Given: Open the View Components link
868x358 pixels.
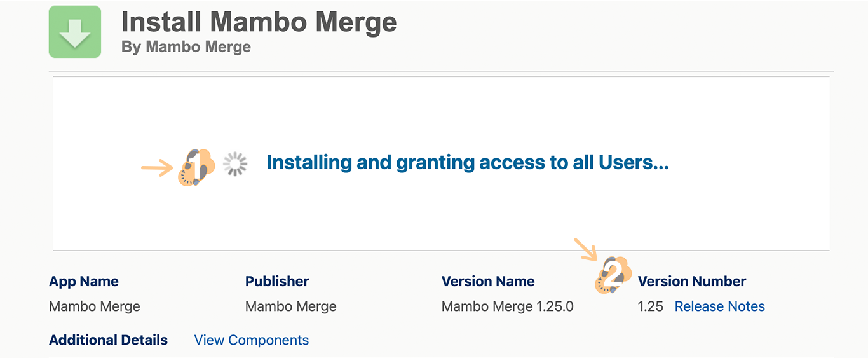Looking at the screenshot, I should coord(252,340).
